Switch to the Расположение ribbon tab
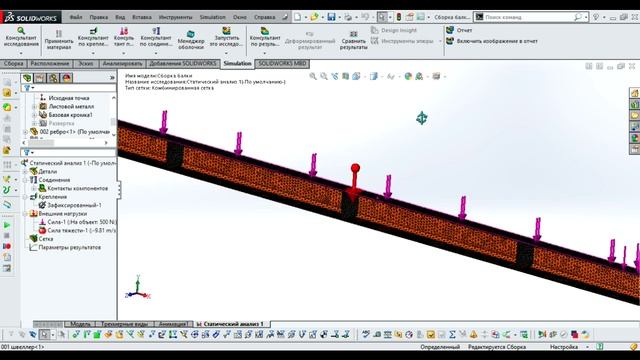Viewport: 640px width, 360px height. tap(50, 64)
